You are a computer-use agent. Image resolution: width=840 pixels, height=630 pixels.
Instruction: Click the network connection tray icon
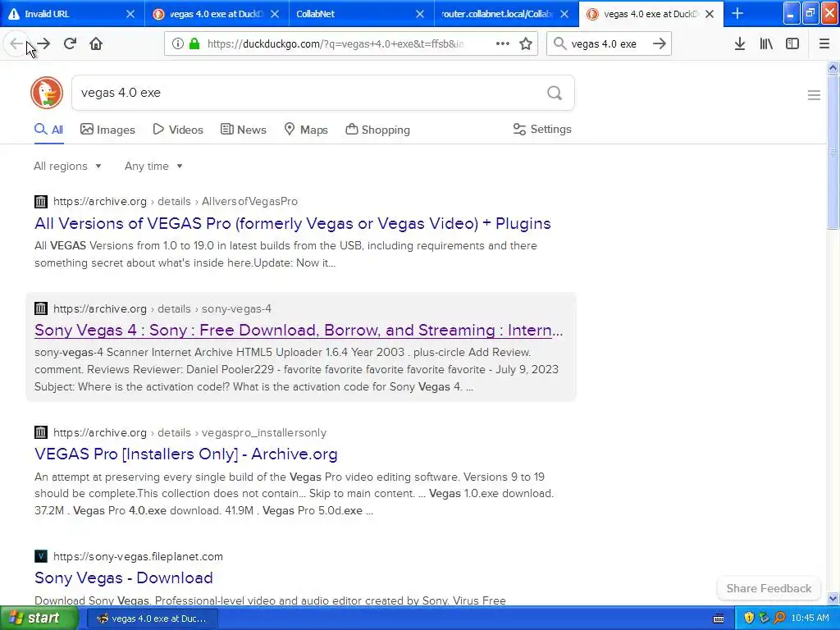[x=764, y=618]
